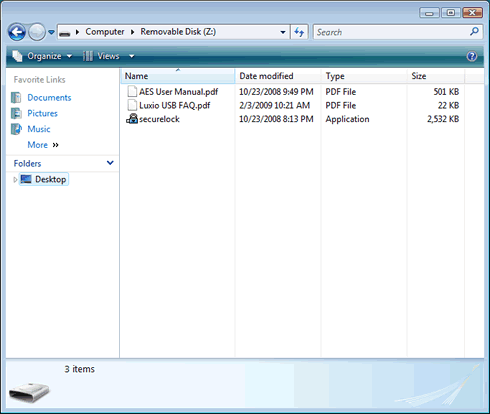Click the removable drive icon in details pane

[29, 392]
